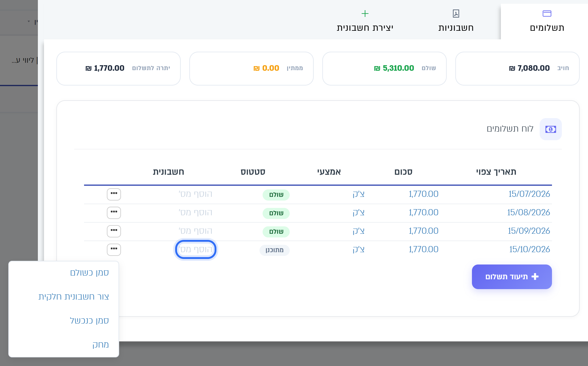588x366 pixels.
Task: Click the תיעוד תשלום button
Action: tap(512, 277)
